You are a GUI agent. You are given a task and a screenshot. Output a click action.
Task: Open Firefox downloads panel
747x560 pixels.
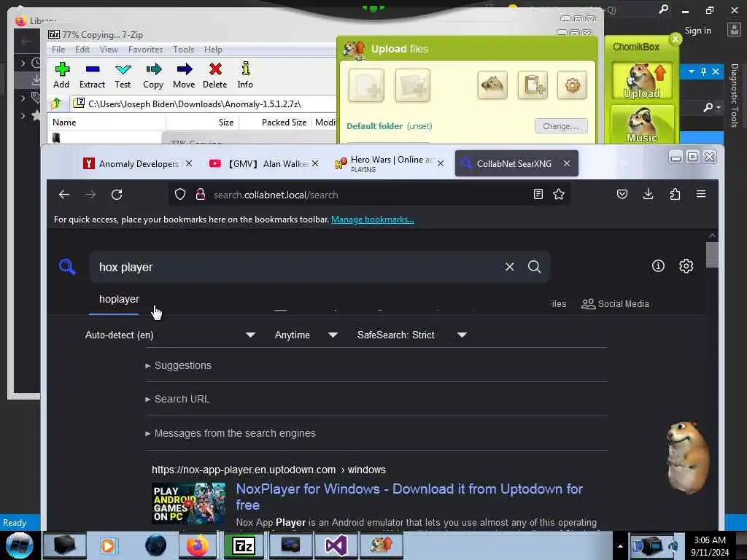coord(648,194)
